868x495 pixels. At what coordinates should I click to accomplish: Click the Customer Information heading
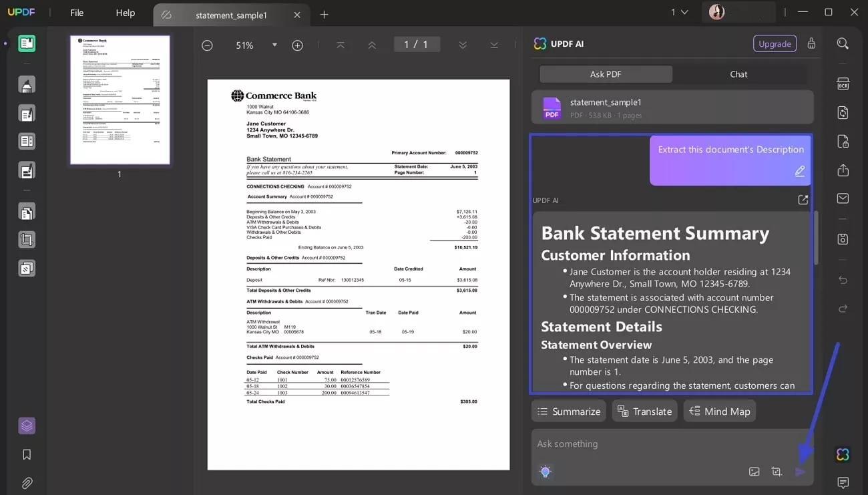pyautogui.click(x=616, y=255)
